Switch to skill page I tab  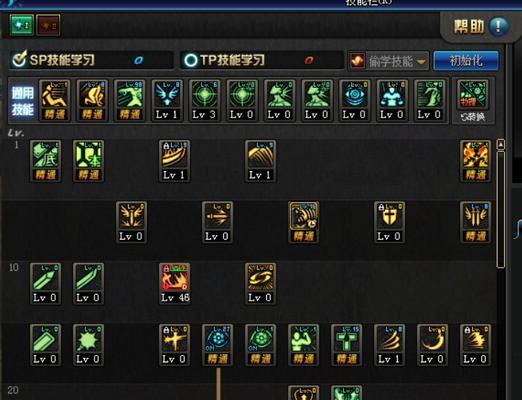point(22,25)
